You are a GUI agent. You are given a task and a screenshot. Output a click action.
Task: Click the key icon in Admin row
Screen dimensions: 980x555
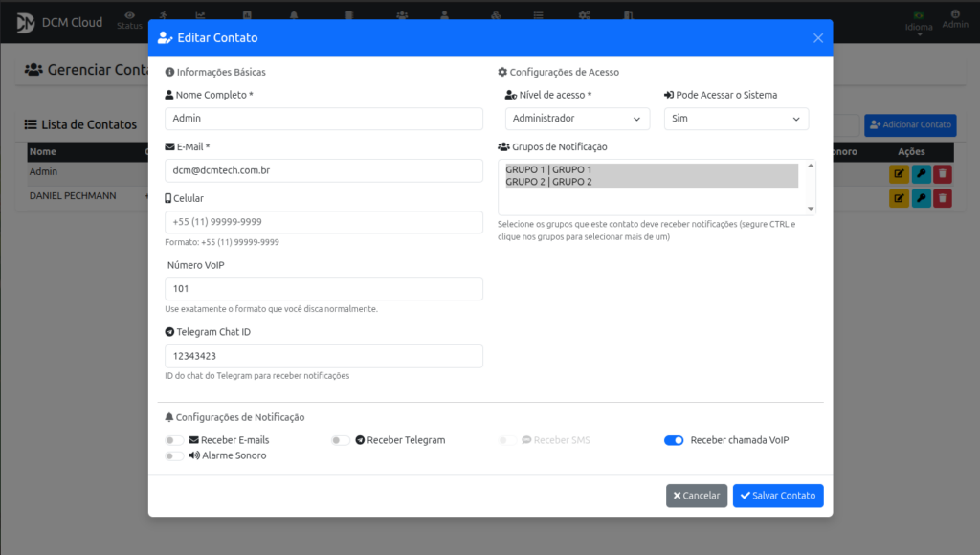pos(921,173)
